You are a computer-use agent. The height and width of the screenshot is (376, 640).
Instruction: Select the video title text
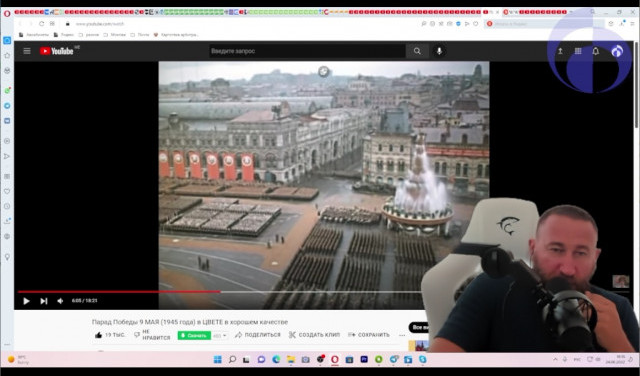click(190, 322)
